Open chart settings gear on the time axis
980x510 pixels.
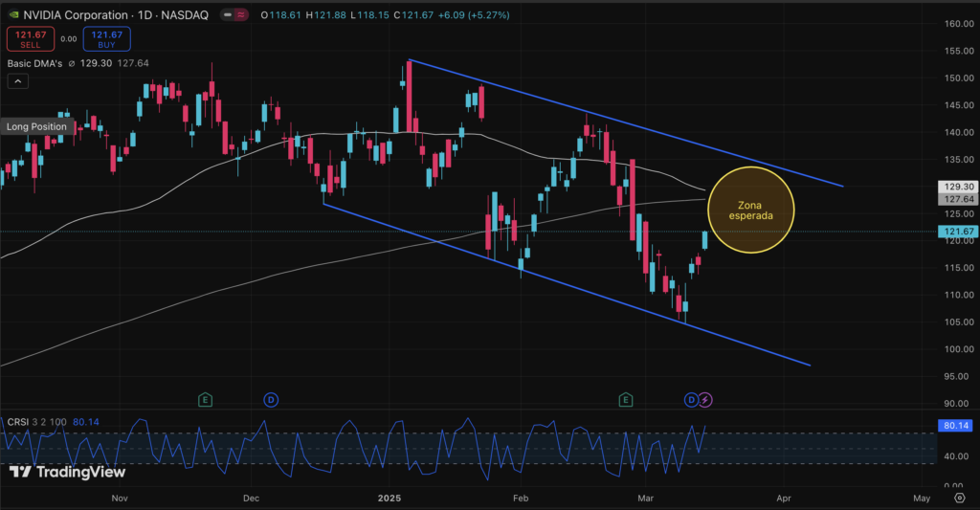(x=959, y=499)
